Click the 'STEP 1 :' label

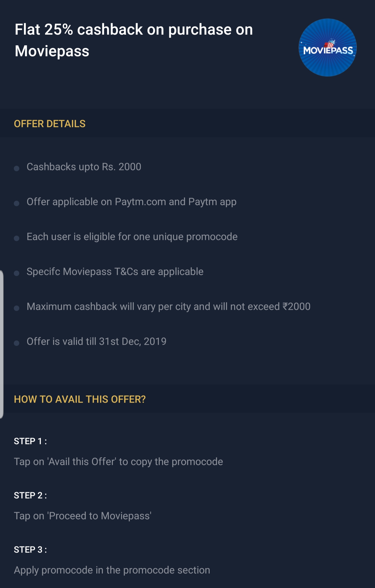point(30,441)
